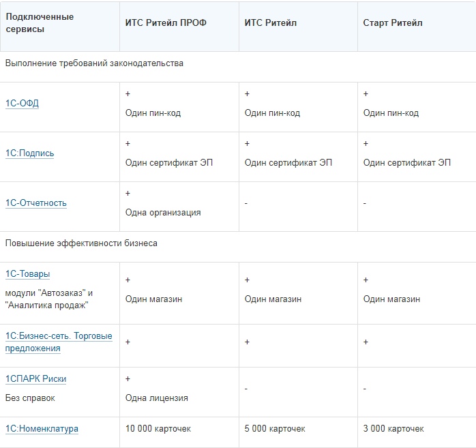Click the Одна организация text
The width and height of the screenshot is (476, 448).
163,213
